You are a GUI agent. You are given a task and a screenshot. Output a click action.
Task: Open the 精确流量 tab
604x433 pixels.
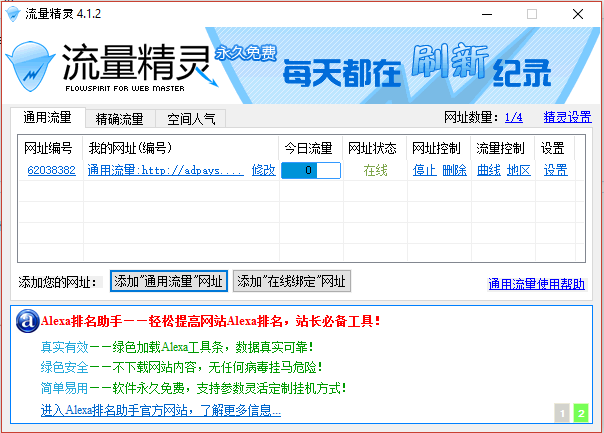[x=120, y=119]
